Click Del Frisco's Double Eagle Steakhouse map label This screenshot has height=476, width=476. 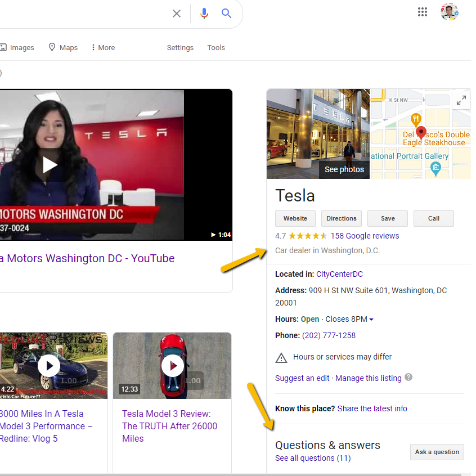coord(435,139)
